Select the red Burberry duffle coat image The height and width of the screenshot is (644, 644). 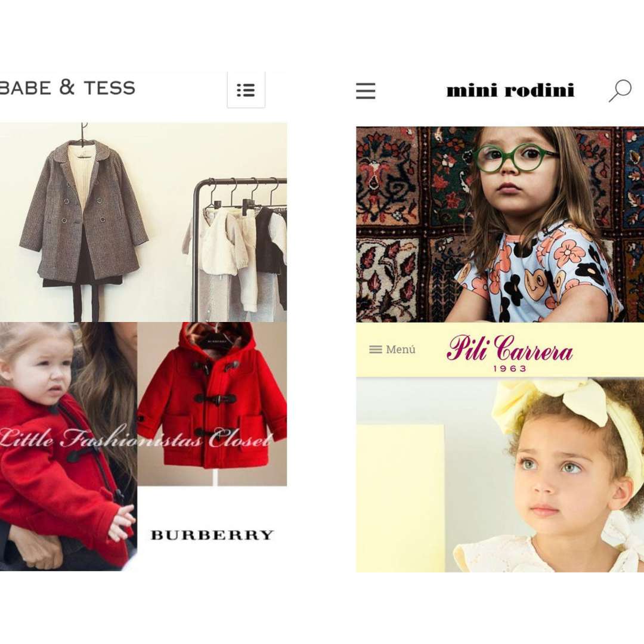(212, 404)
